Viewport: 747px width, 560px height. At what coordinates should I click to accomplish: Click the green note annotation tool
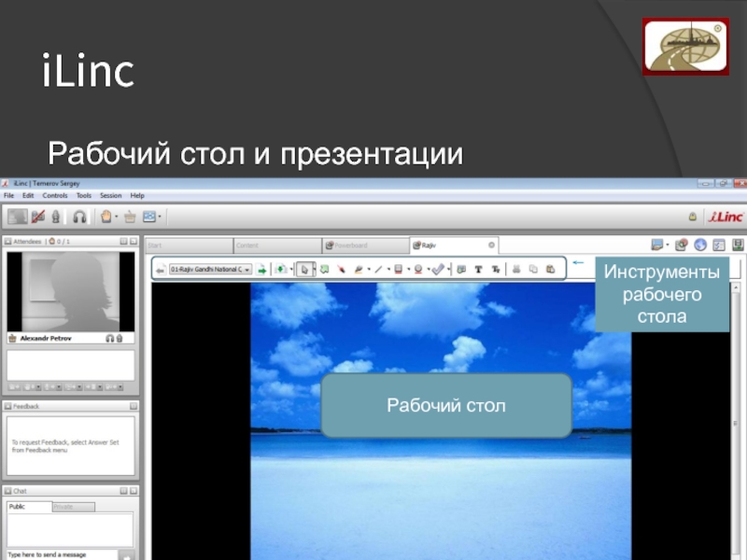(324, 270)
